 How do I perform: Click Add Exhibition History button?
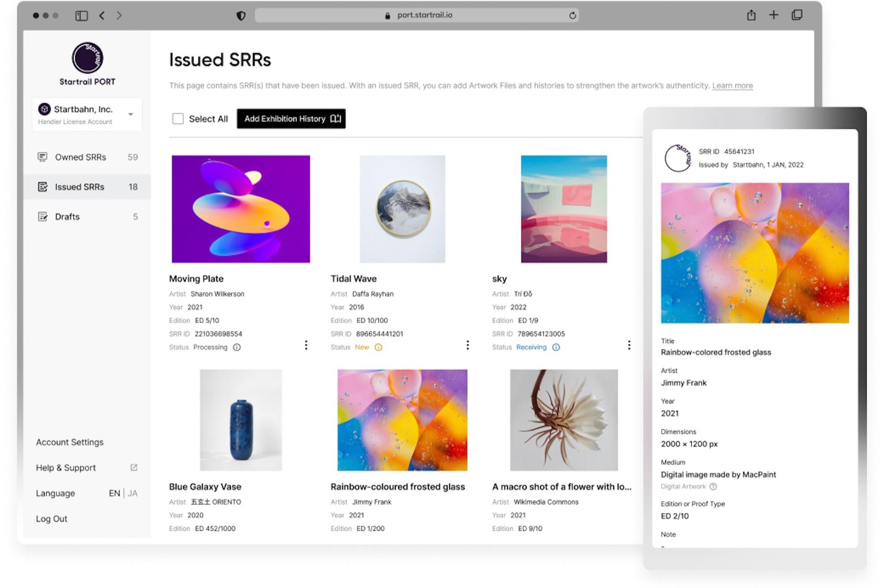pyautogui.click(x=291, y=119)
